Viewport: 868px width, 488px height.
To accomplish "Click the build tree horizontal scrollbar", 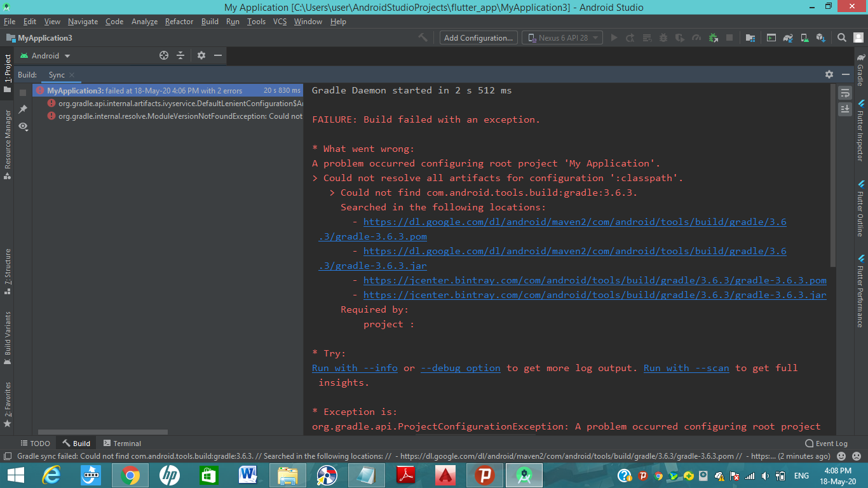I will pos(103,432).
